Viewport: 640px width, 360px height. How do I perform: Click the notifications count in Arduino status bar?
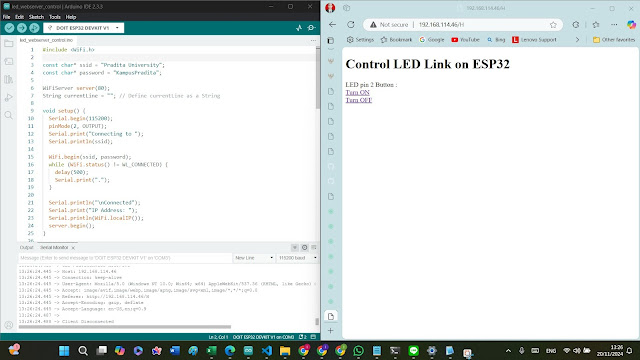(302, 337)
